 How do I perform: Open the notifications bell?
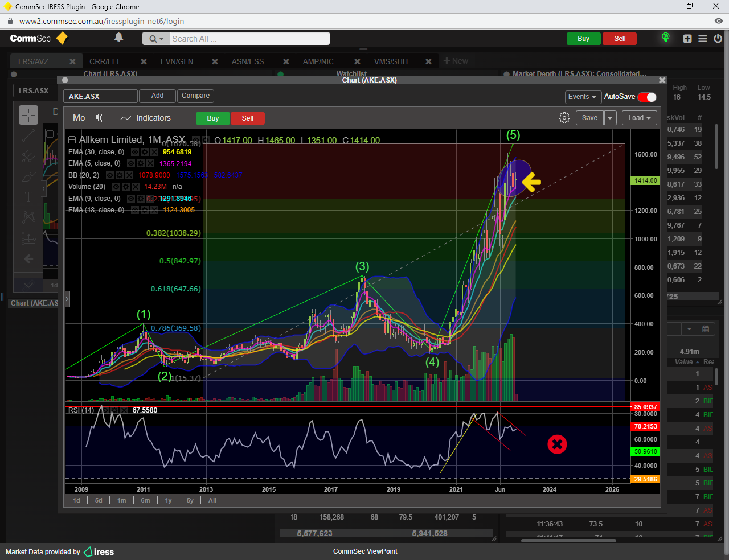[118, 38]
